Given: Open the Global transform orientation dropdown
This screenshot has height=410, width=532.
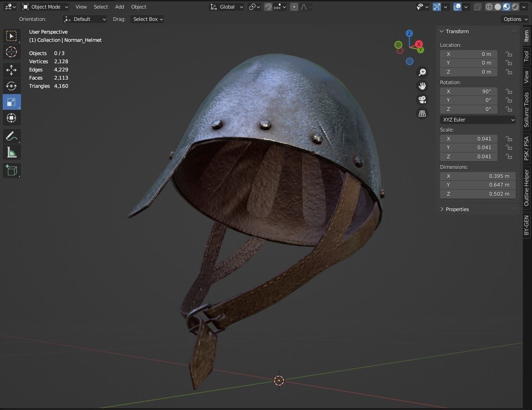Looking at the screenshot, I should coord(226,7).
